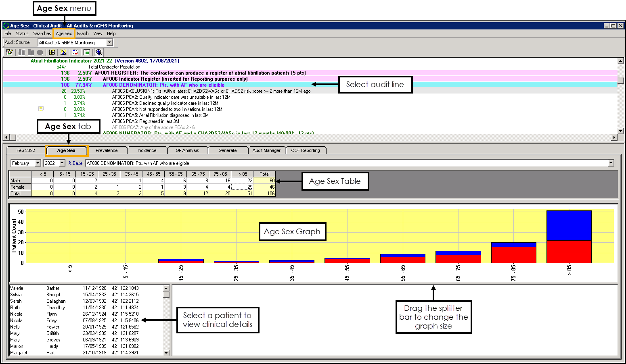Click blue portion of the >85 bar
626x364 pixels.
tap(569, 225)
